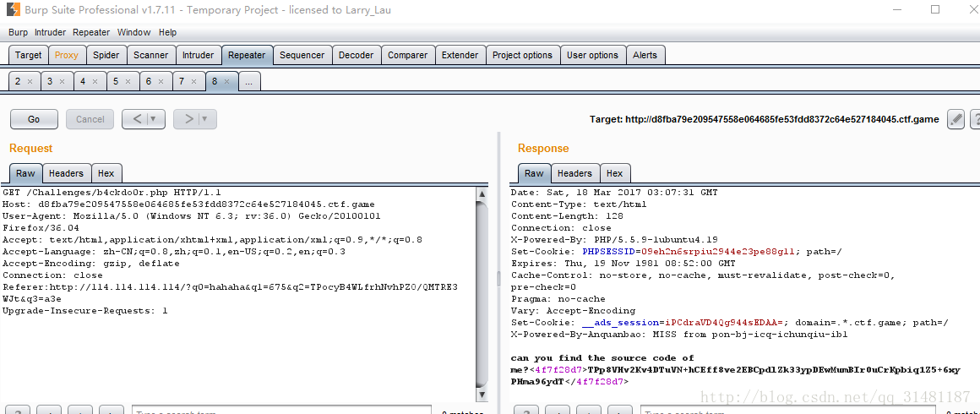Close repeater tab 6 with its x
The height and width of the screenshot is (414, 980).
(161, 82)
